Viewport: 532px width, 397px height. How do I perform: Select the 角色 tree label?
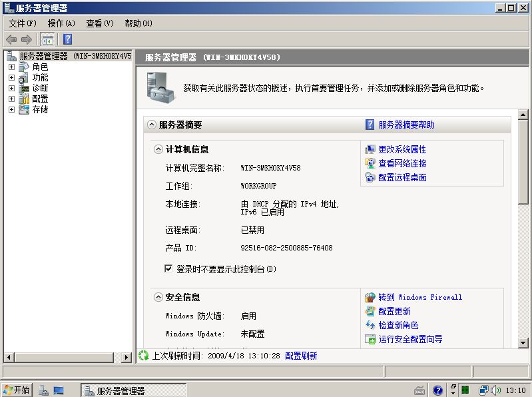tap(40, 67)
